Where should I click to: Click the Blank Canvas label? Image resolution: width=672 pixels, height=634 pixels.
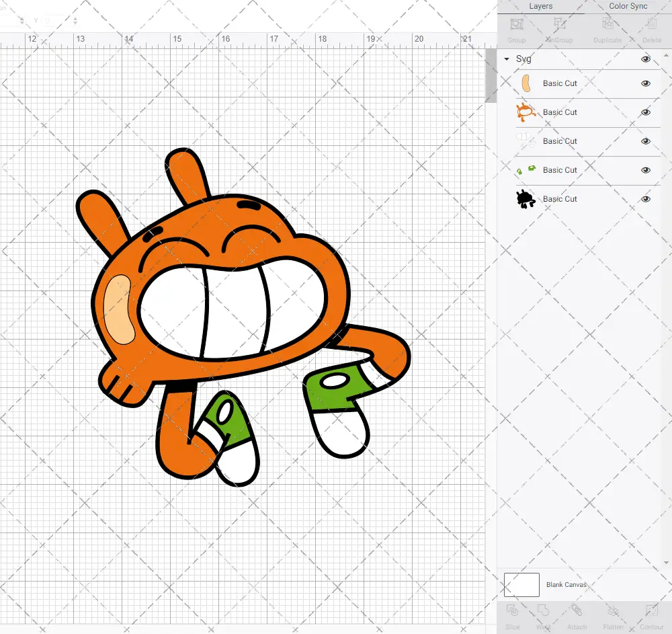coord(566,585)
